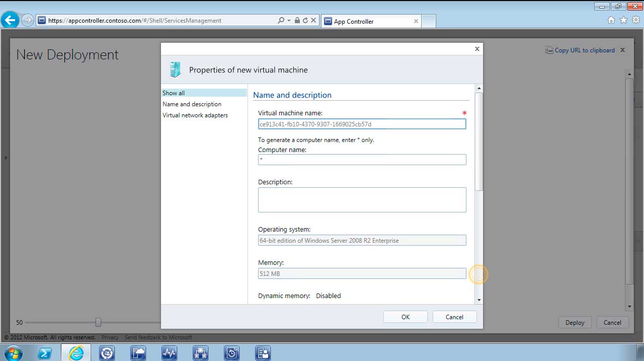Click the New Deployment pane scroll up arrow
This screenshot has width=644, height=361.
(629, 74)
